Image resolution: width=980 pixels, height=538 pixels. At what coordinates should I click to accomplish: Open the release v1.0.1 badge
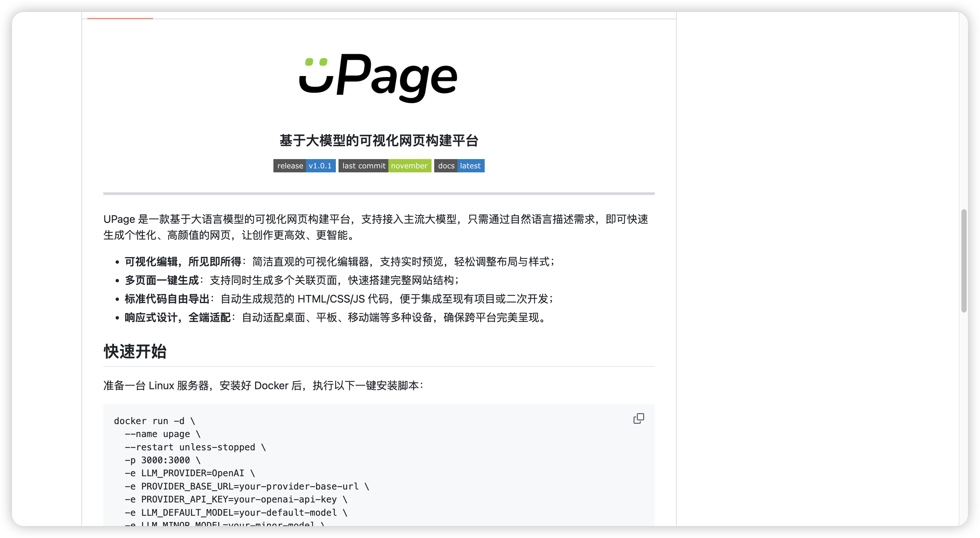[x=304, y=166]
